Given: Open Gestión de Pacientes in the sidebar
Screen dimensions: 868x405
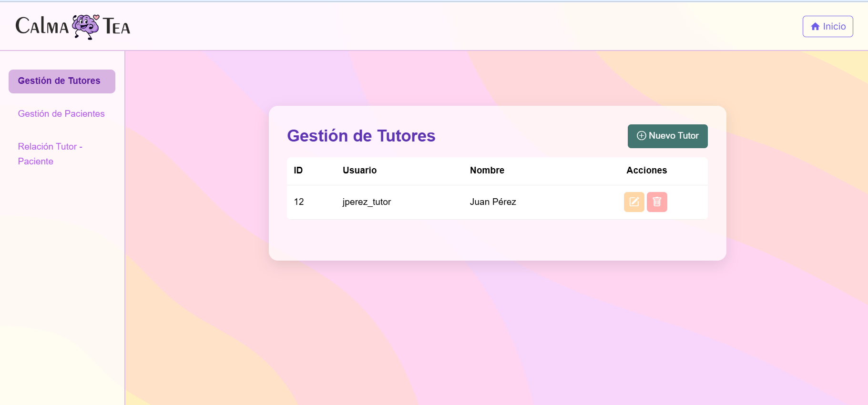Looking at the screenshot, I should click(x=61, y=114).
